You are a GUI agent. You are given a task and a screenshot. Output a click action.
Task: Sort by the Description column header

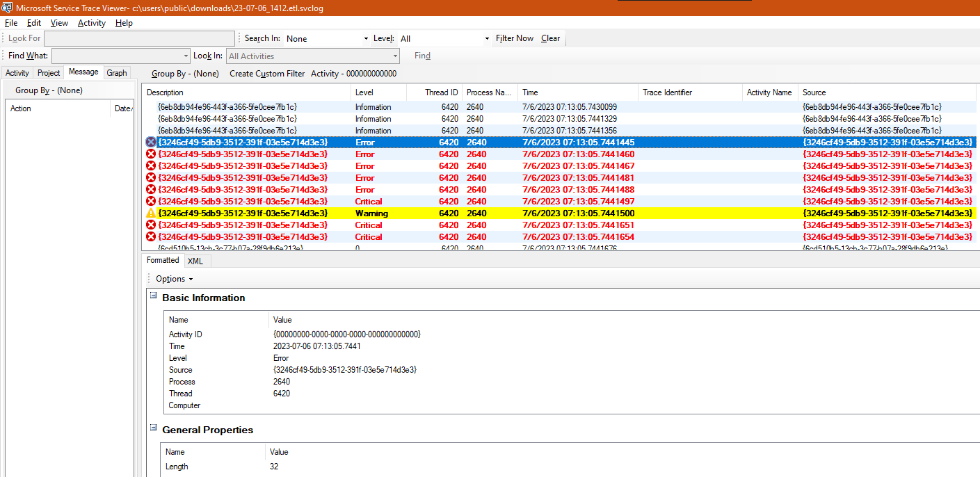pyautogui.click(x=246, y=92)
